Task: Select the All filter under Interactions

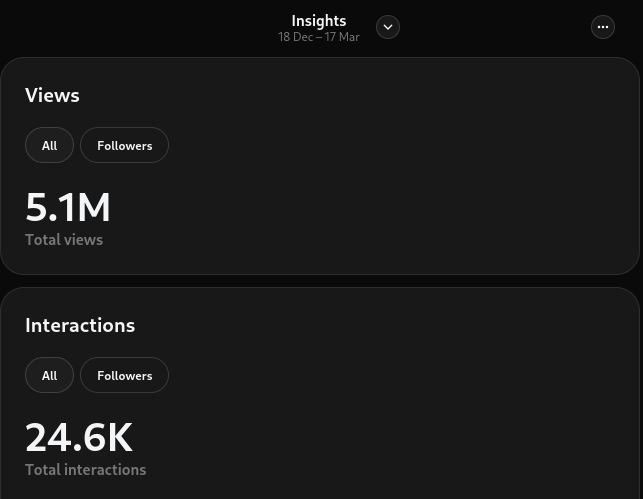Action: tap(49, 375)
